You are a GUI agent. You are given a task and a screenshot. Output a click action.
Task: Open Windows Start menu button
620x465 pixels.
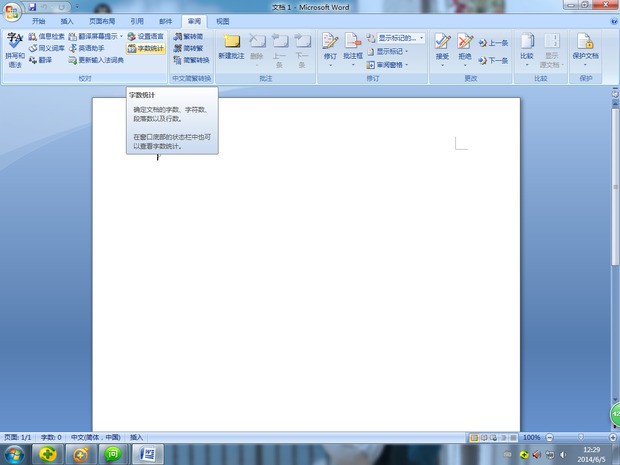click(14, 455)
